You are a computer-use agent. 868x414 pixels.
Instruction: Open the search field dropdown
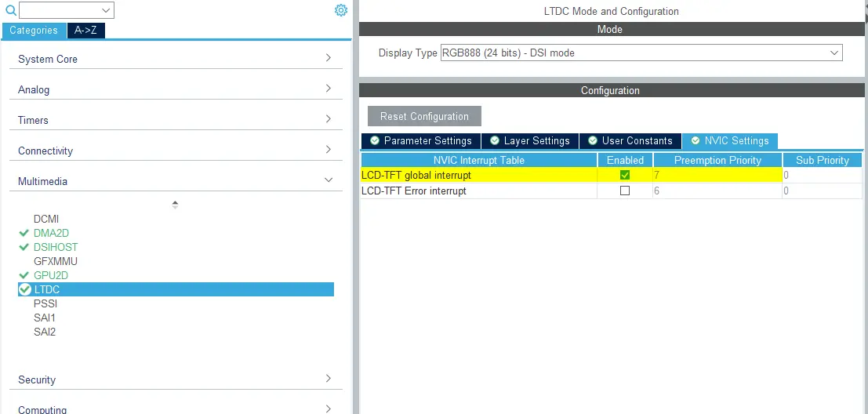pos(106,10)
